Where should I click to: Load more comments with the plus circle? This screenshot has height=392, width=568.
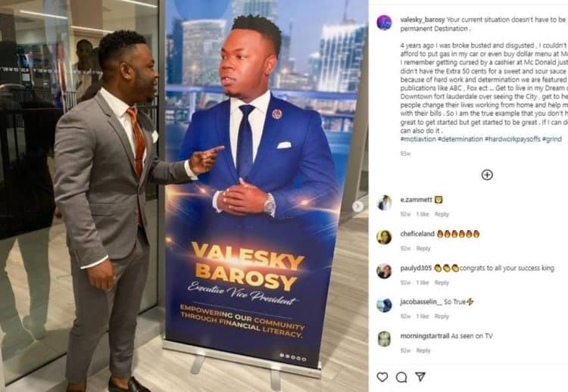(x=487, y=175)
